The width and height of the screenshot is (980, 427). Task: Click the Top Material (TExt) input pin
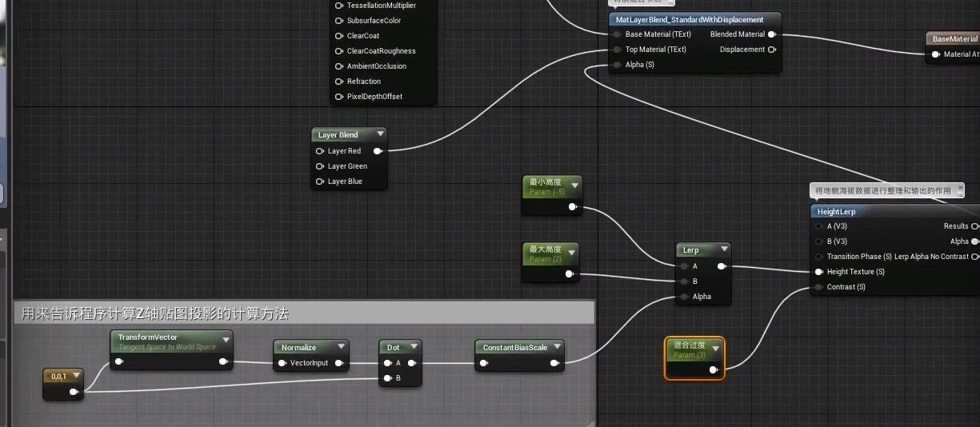coord(617,50)
